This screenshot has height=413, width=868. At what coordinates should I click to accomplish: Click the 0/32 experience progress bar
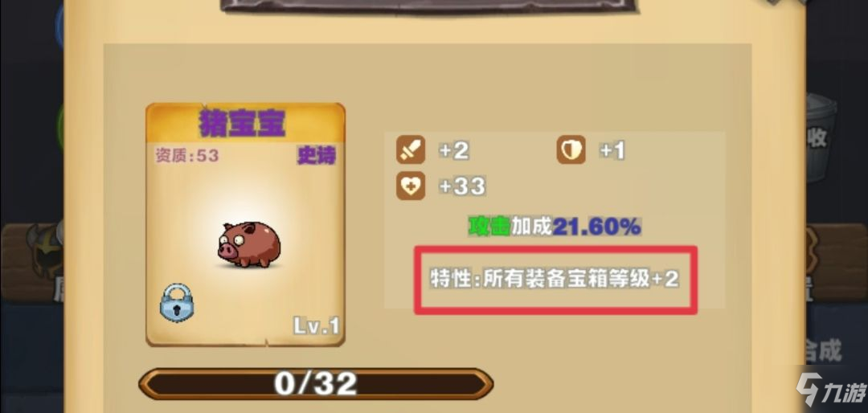point(316,383)
